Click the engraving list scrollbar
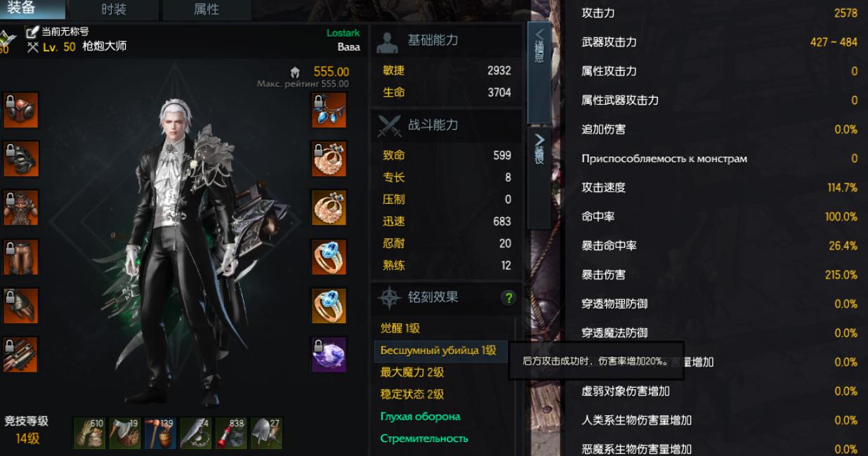Viewport: 868px width, 456px height. 516,386
